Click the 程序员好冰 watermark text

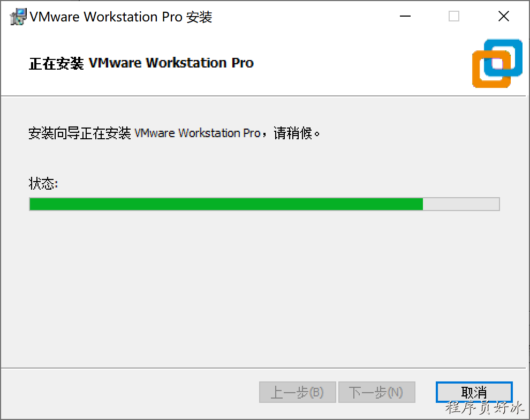pyautogui.click(x=484, y=408)
